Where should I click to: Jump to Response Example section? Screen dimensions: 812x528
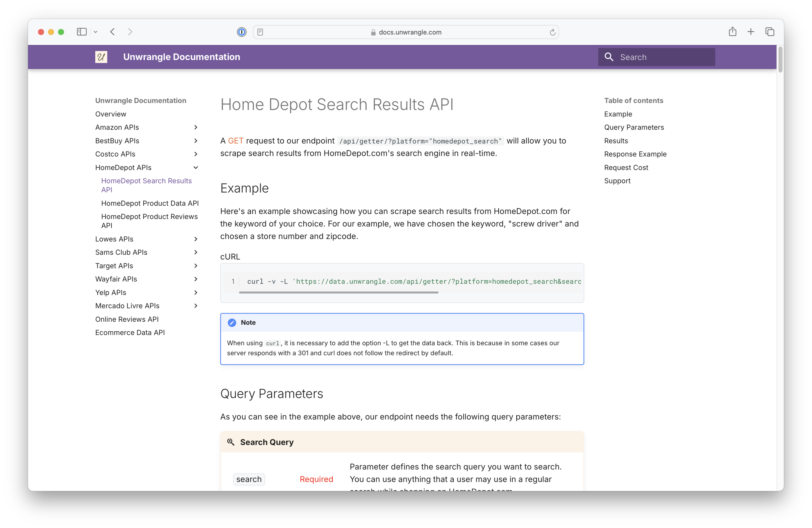click(x=635, y=154)
